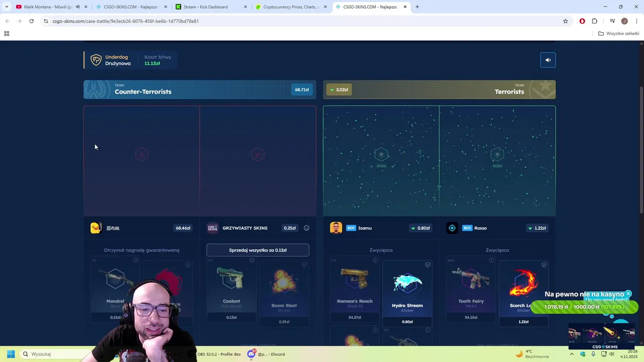Open the taskbar clock showing 20:26
The height and width of the screenshot is (362, 644).
coord(630,354)
